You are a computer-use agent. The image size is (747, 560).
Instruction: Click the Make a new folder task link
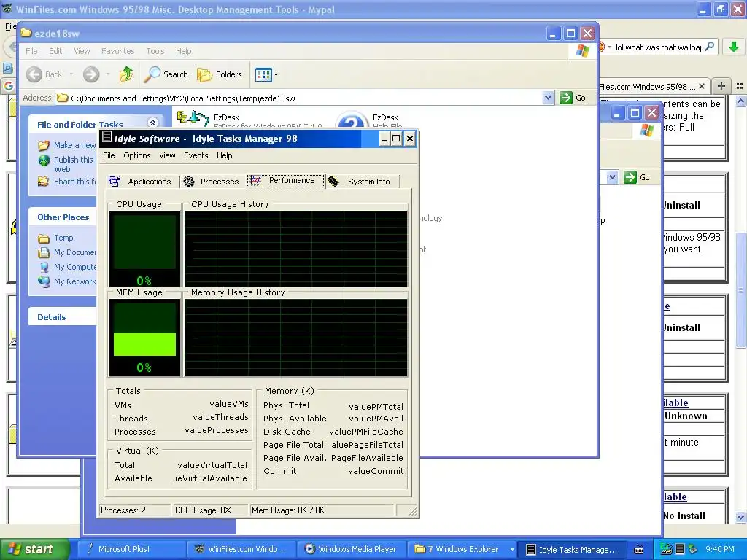tap(68, 145)
